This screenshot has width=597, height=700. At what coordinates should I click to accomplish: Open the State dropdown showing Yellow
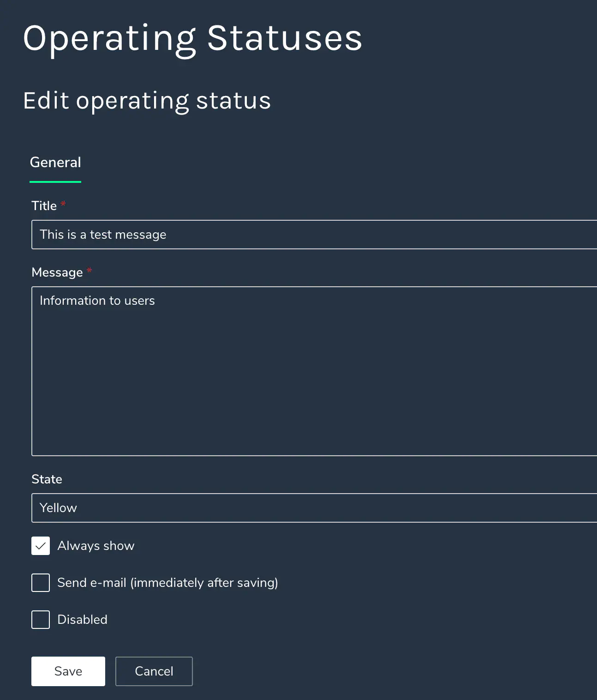[x=314, y=508]
